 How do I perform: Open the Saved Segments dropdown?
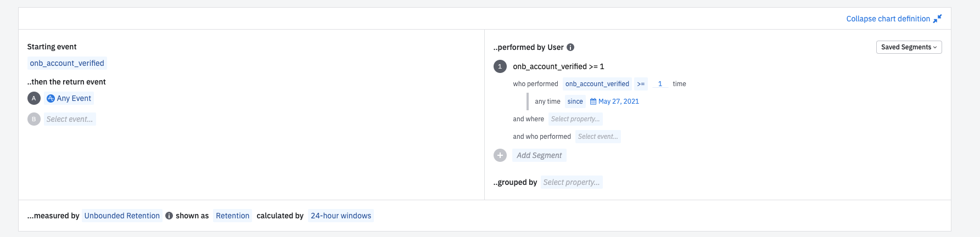pos(909,47)
